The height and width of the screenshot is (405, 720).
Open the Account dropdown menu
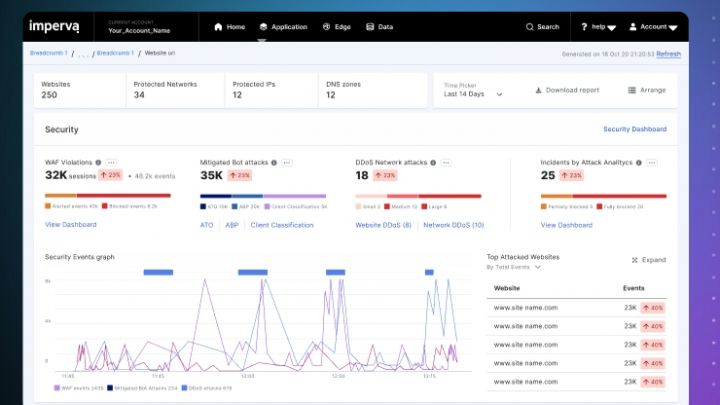(x=653, y=27)
